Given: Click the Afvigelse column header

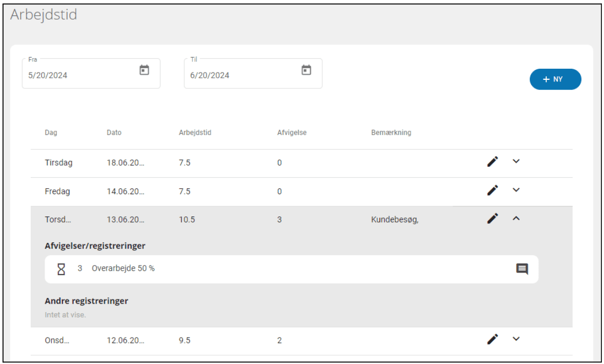Looking at the screenshot, I should 292,133.
